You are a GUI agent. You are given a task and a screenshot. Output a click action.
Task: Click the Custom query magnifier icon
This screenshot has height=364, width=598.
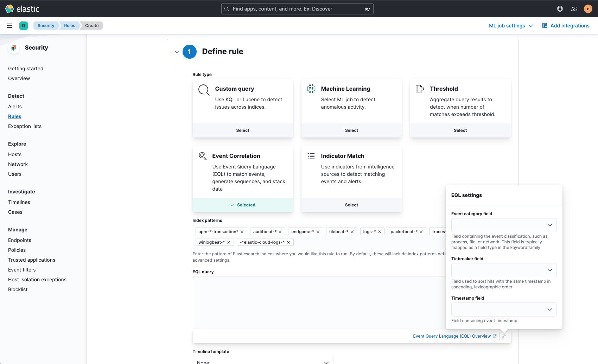[204, 90]
